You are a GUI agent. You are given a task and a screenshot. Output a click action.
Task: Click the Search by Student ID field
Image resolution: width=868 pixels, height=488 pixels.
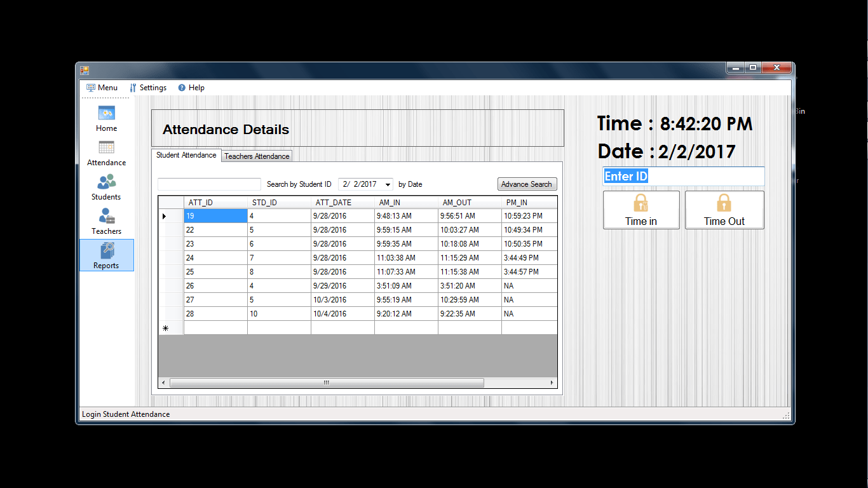coord(209,184)
